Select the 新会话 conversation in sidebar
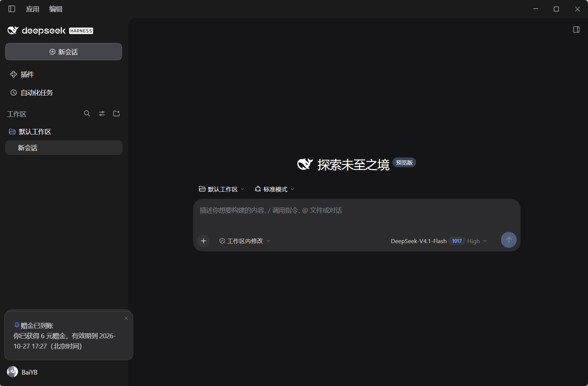The width and height of the screenshot is (588, 386). [64, 148]
